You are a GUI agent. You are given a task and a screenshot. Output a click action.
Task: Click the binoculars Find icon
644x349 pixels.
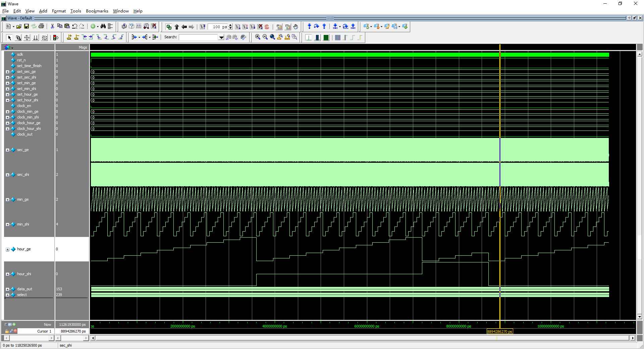coord(103,26)
